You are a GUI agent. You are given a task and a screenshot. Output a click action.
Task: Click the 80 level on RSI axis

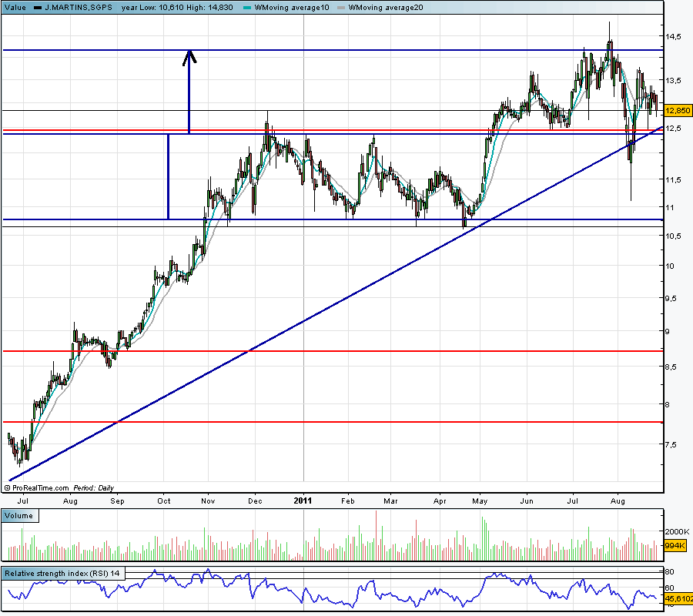pos(670,572)
